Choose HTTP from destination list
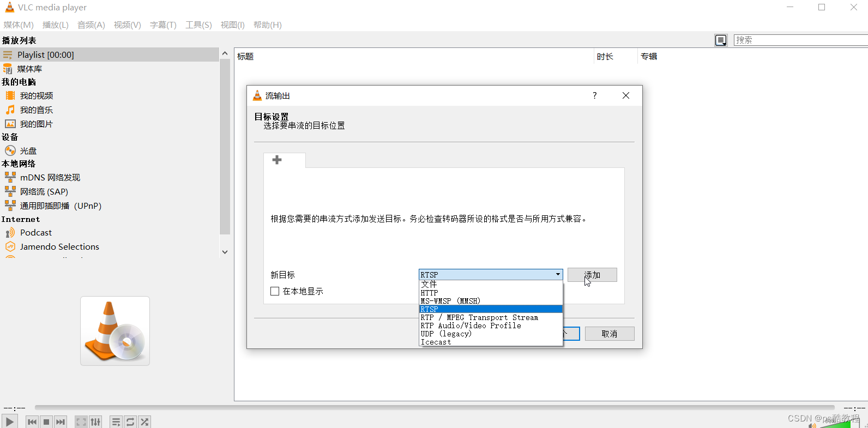The height and width of the screenshot is (428, 868). (x=491, y=293)
